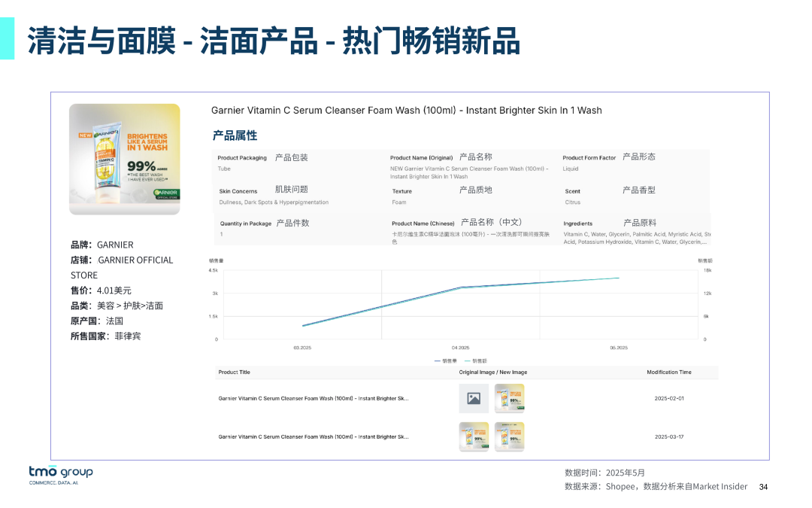Click the Texture label

(401, 191)
